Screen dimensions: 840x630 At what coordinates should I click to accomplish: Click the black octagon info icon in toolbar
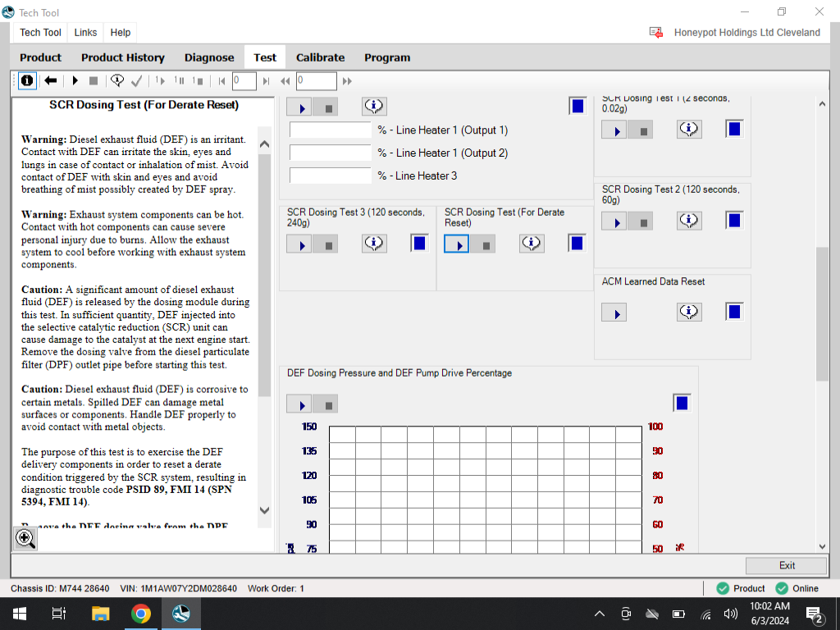click(27, 81)
